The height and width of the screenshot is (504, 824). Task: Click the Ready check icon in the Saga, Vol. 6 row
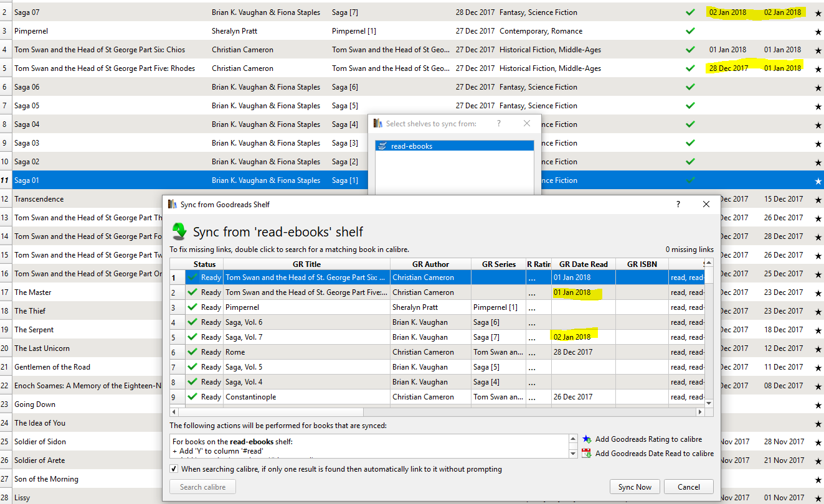pos(192,322)
